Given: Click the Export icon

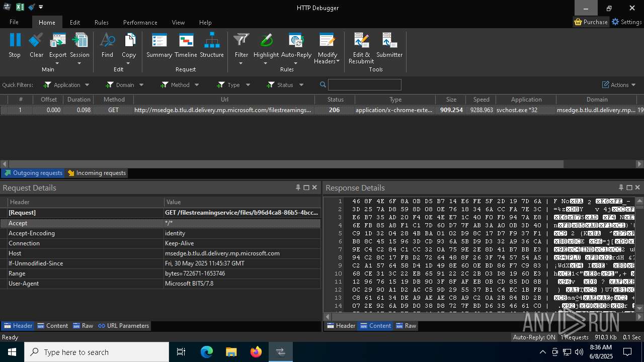Looking at the screenshot, I should click(x=58, y=41).
